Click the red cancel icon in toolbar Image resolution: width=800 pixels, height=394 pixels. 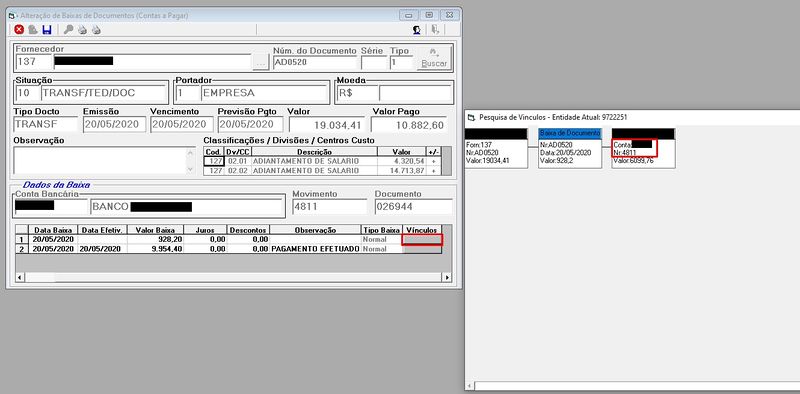(x=19, y=30)
